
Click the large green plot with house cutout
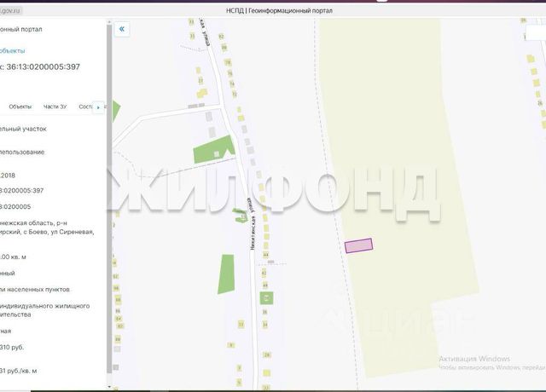pyautogui.click(x=212, y=150)
